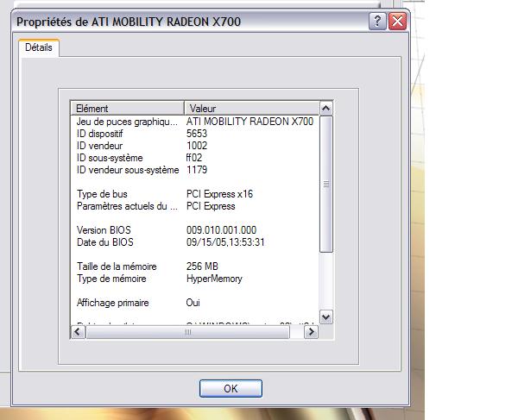The width and height of the screenshot is (518, 420).
Task: Select the Type de mémoire row
Action: tap(195, 279)
